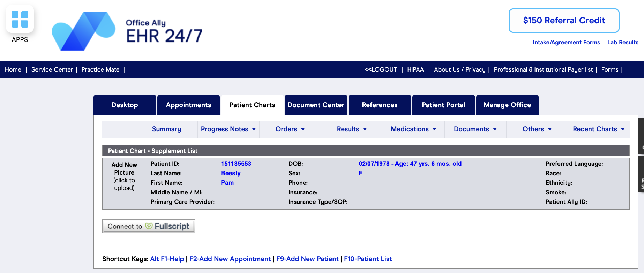644x273 pixels.
Task: Switch to the Appointments tab
Action: pyautogui.click(x=188, y=105)
